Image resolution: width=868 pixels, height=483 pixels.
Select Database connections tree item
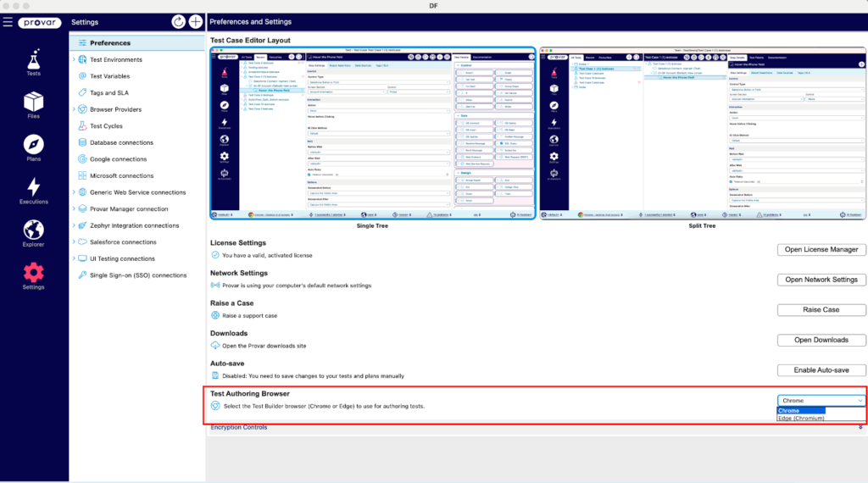tap(122, 142)
